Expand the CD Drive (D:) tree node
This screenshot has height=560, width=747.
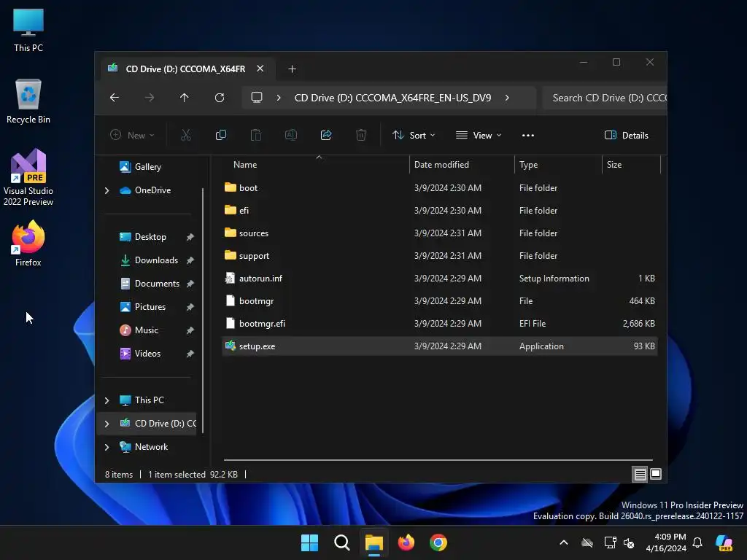click(107, 424)
